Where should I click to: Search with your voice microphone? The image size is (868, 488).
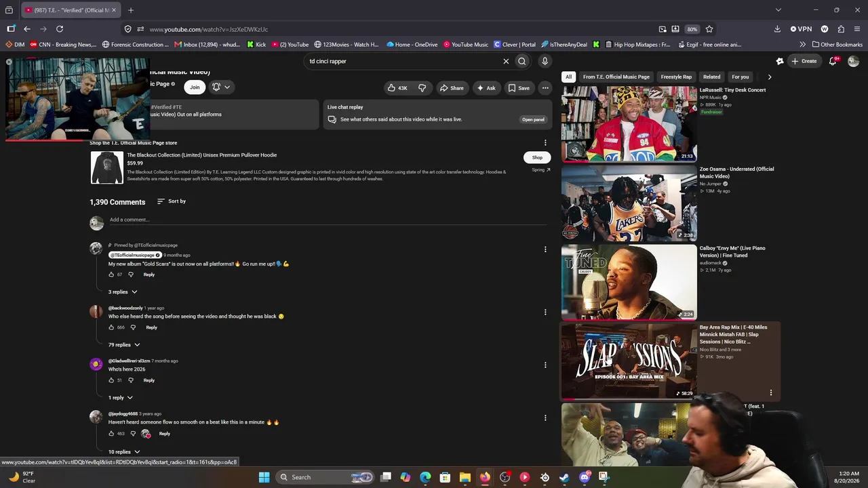point(545,61)
